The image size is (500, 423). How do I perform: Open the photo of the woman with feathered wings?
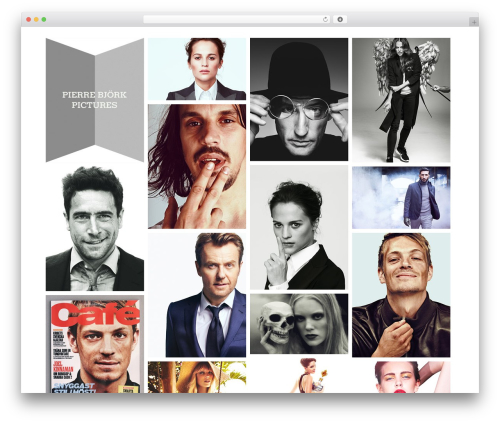[401, 100]
